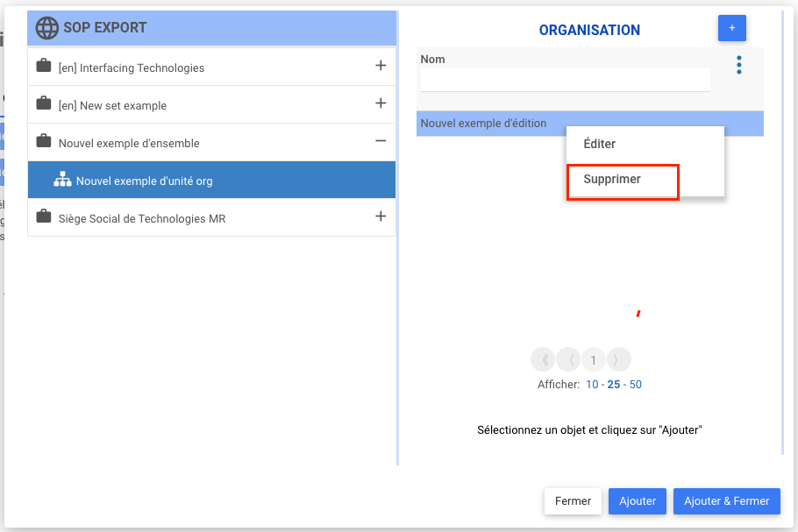798x532 pixels.
Task: Expand the New set example node
Action: click(x=381, y=103)
